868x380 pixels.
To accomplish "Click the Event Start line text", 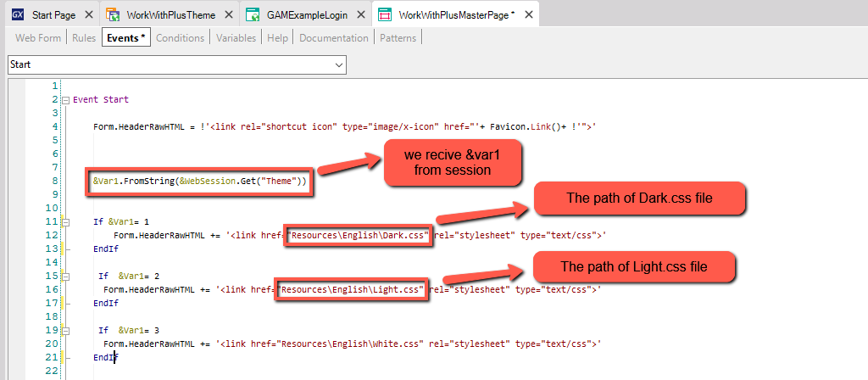I will pos(101,100).
